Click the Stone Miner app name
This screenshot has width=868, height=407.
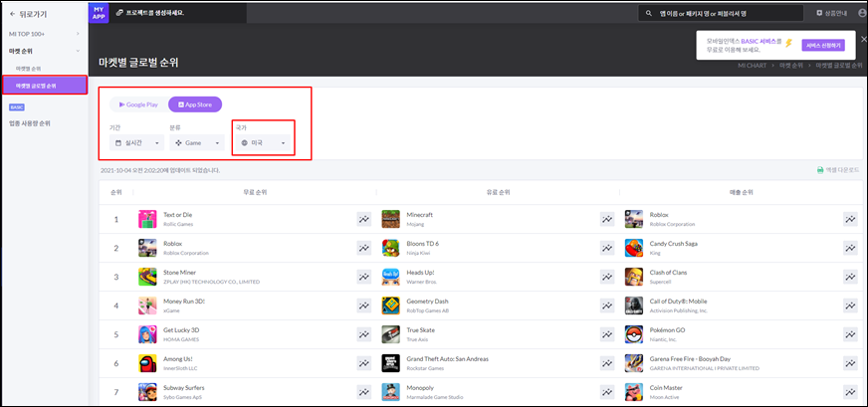(x=180, y=273)
